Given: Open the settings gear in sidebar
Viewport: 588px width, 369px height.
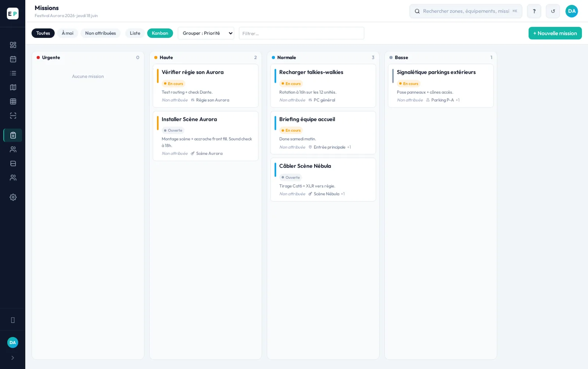Looking at the screenshot, I should (x=13, y=197).
